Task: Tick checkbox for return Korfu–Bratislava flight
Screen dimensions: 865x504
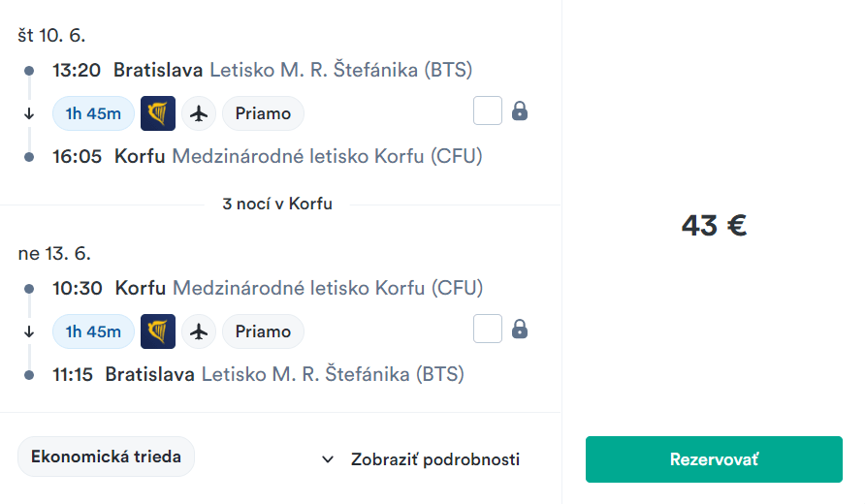Action: point(488,330)
